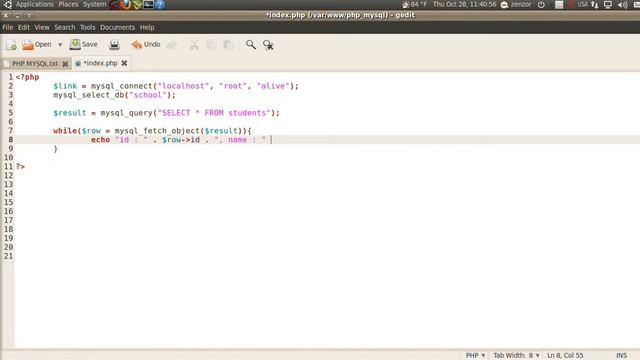This screenshot has width=640, height=360.
Task: Click the Ubuntu logo in top panel
Action: click(8, 4)
